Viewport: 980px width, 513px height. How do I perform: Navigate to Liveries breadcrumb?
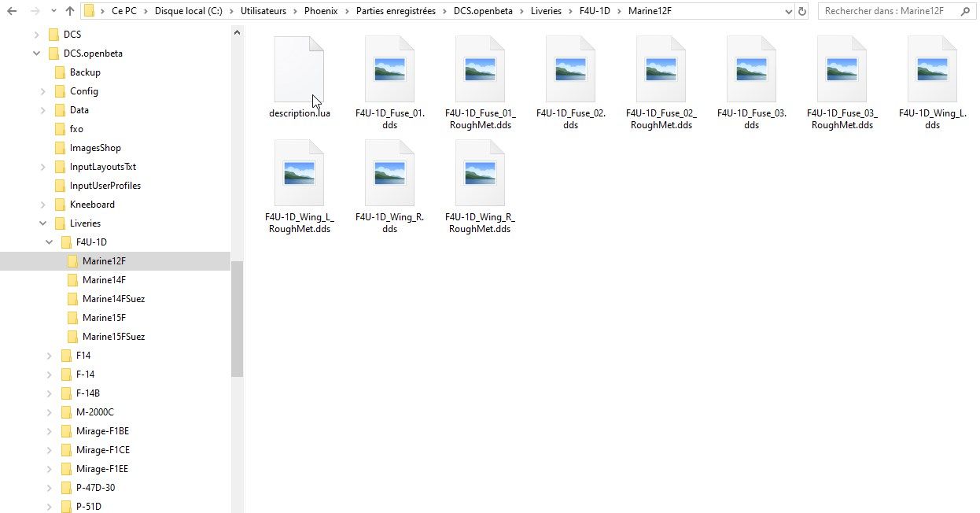[546, 11]
